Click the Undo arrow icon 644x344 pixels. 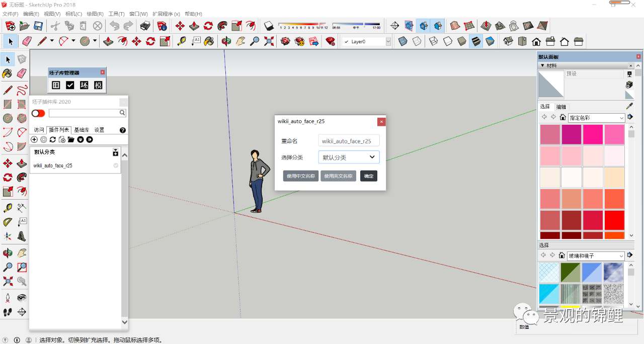pyautogui.click(x=115, y=26)
